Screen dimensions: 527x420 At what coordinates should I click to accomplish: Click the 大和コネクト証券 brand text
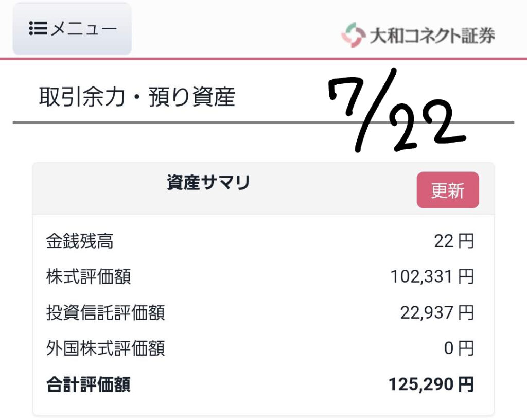tap(432, 36)
